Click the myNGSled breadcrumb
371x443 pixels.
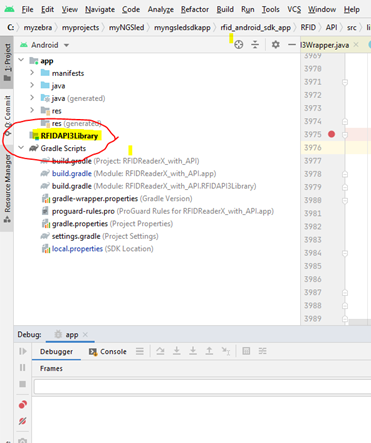coord(127,27)
